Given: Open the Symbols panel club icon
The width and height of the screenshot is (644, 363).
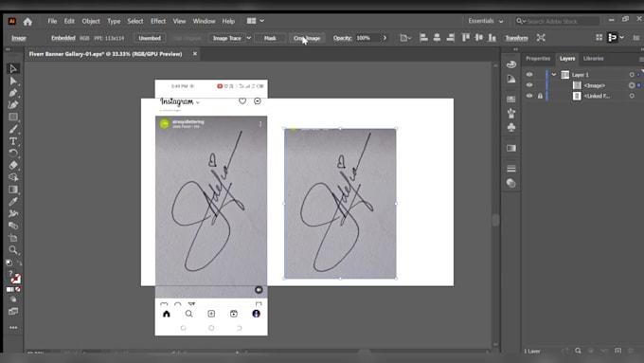Looking at the screenshot, I should (511, 128).
